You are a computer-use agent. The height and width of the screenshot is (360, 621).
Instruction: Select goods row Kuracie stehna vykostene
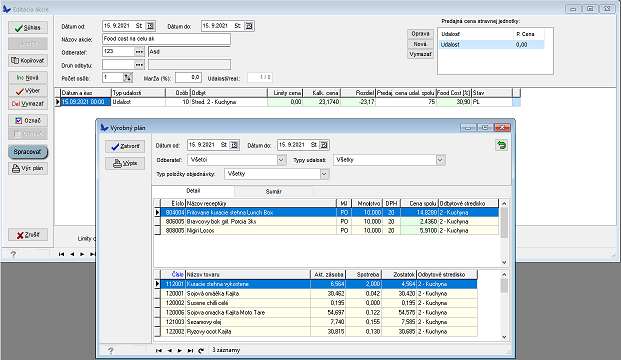(315, 284)
